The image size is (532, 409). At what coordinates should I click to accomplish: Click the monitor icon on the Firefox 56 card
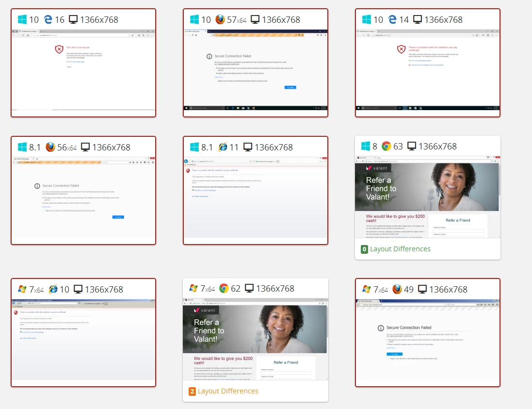(x=85, y=147)
